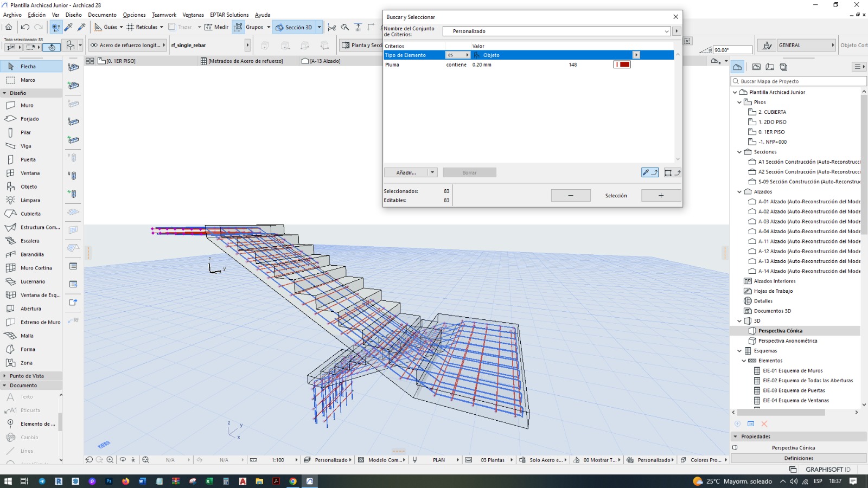Activate the Zona zone tool

point(31,363)
